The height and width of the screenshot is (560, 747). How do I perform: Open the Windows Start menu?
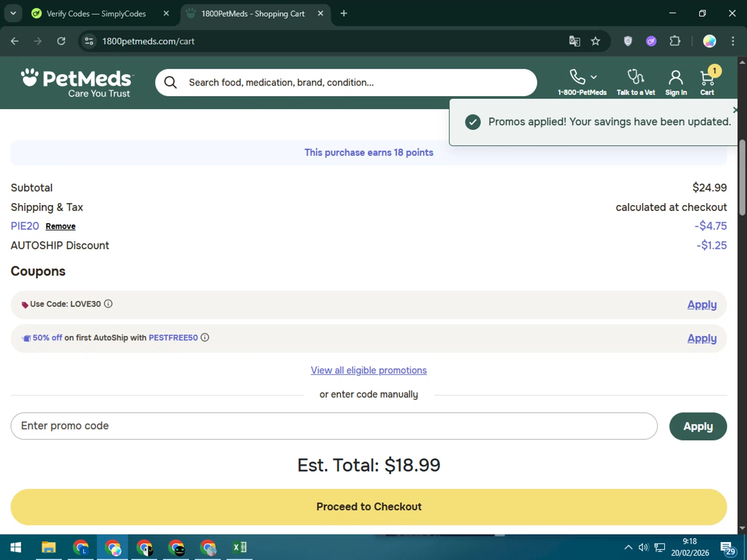[x=15, y=548]
